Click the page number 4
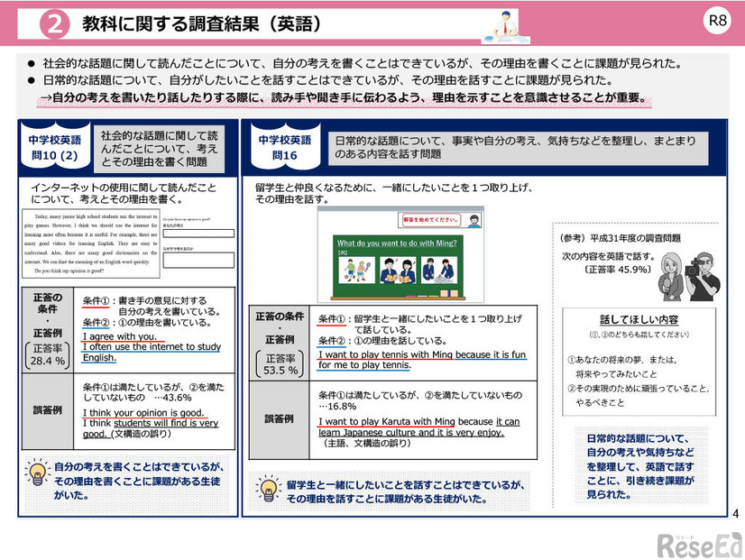This screenshot has height=560, width=745. (x=735, y=513)
